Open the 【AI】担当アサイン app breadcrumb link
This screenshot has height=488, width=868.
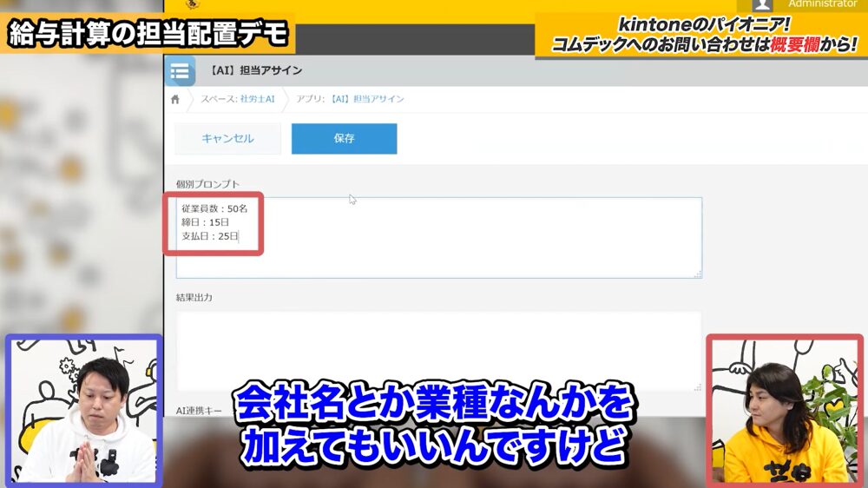point(367,99)
